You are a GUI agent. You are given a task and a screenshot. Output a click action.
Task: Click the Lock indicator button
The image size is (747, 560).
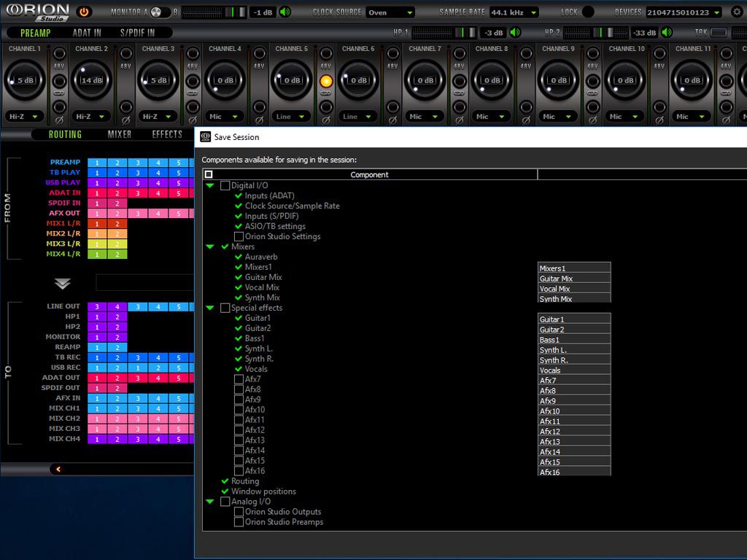click(x=588, y=12)
